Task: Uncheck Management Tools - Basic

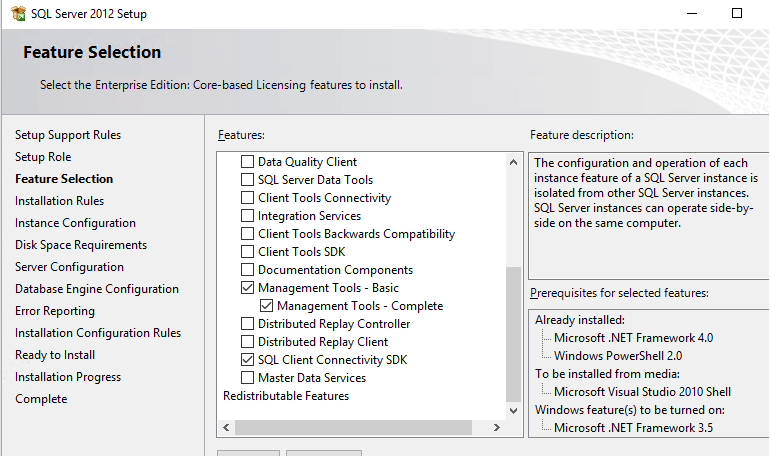Action: [x=248, y=288]
